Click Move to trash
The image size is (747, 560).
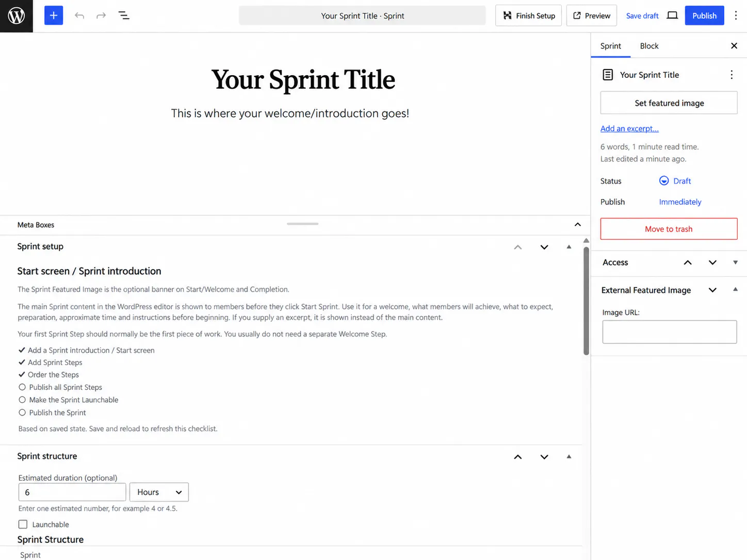(x=669, y=229)
